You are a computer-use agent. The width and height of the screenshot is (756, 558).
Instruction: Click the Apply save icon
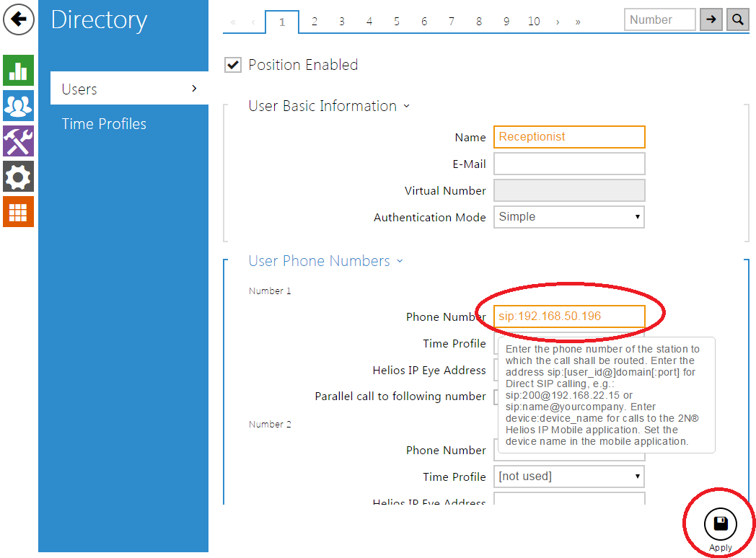tap(720, 524)
